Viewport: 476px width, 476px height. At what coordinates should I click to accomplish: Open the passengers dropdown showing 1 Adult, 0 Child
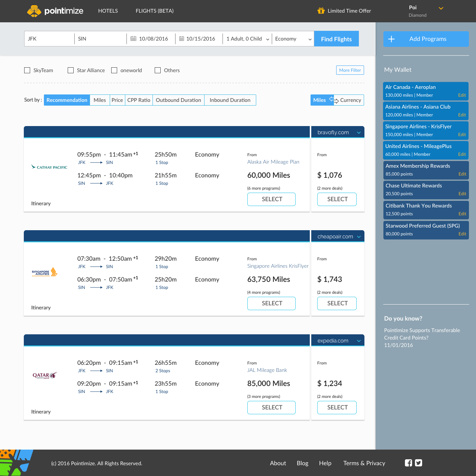click(x=247, y=39)
